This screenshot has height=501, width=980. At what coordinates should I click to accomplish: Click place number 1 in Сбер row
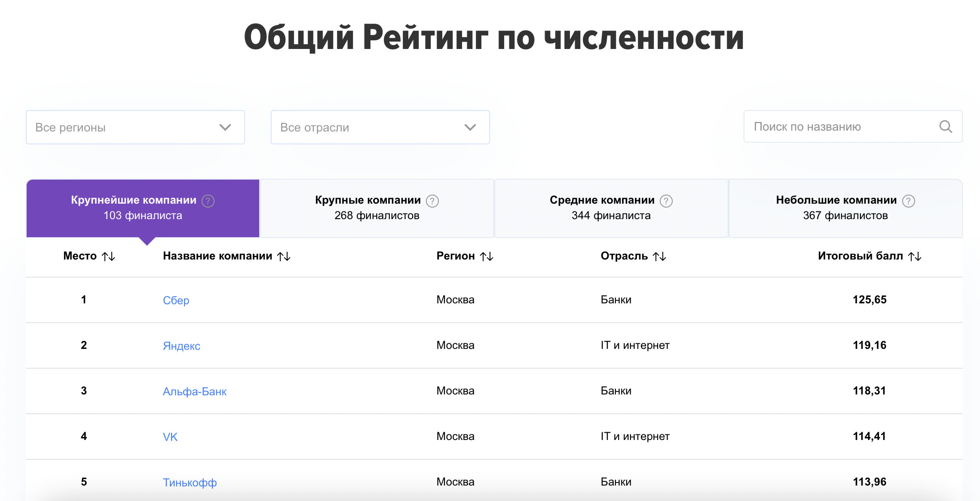[84, 299]
